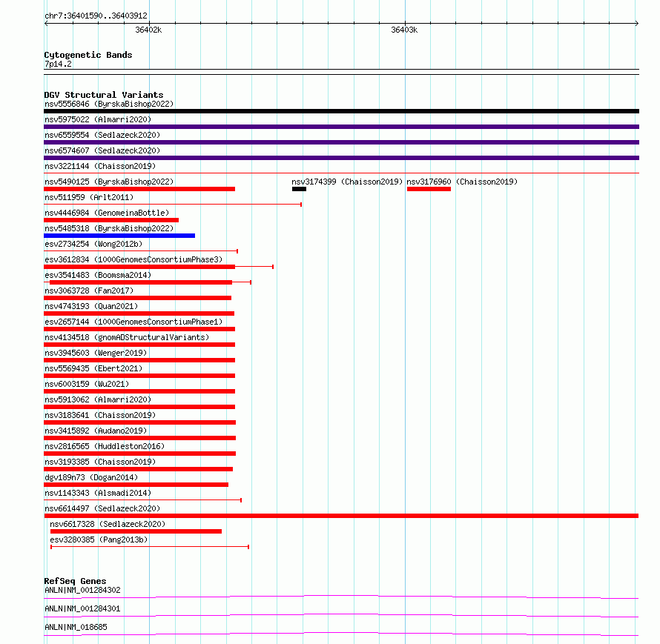The image size is (660, 644).
Task: Click the nsv4446984 (GenomeinaBottle) label
Action: [107, 213]
